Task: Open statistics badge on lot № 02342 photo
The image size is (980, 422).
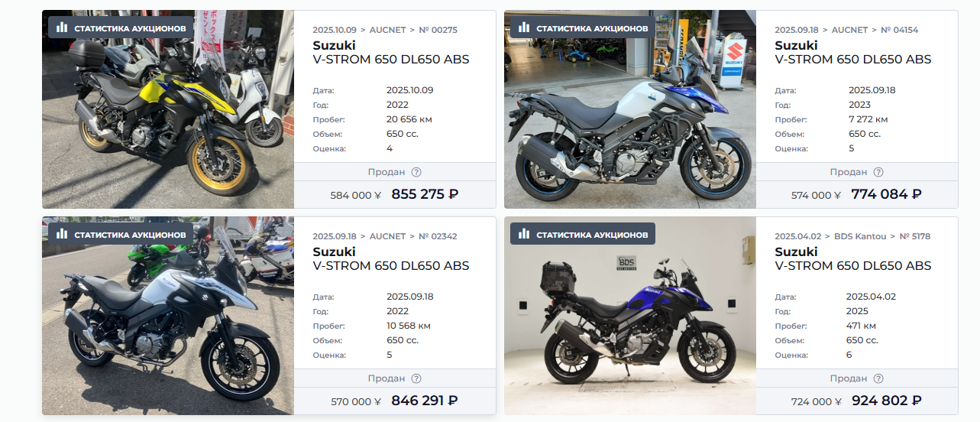Action: point(121,235)
